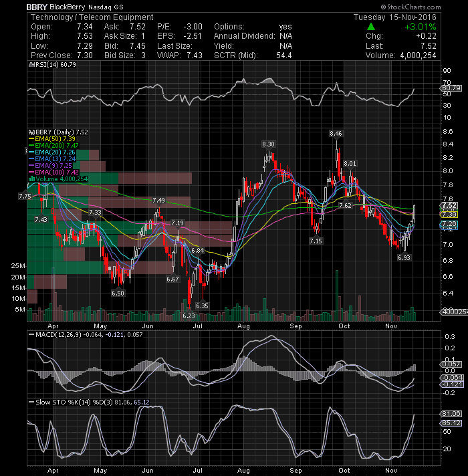Viewport: 468px width, 476px height.
Task: Click the Prev Close value 7.30
Action: click(85, 55)
